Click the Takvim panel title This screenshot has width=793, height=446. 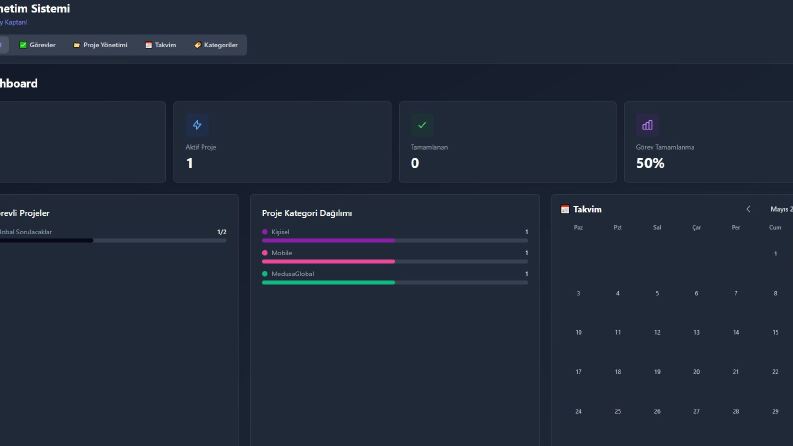tap(587, 209)
